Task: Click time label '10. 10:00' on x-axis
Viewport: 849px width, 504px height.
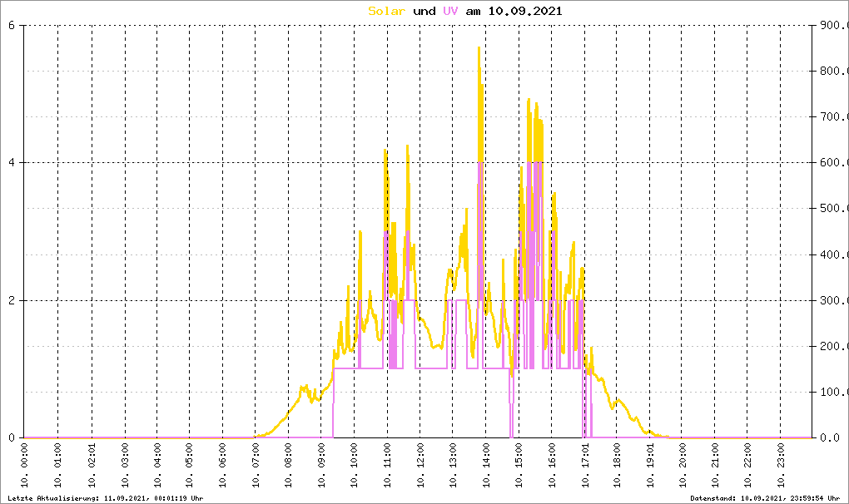Action: pos(354,465)
